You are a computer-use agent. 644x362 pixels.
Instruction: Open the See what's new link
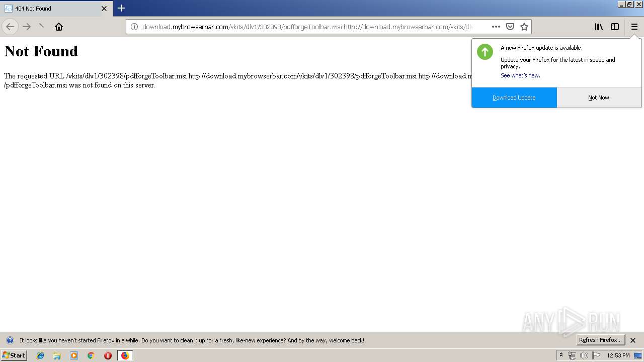(x=520, y=75)
